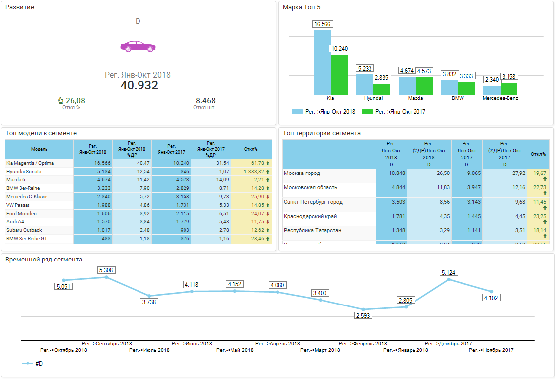Click the 5.051 data point on the time series

64,280
